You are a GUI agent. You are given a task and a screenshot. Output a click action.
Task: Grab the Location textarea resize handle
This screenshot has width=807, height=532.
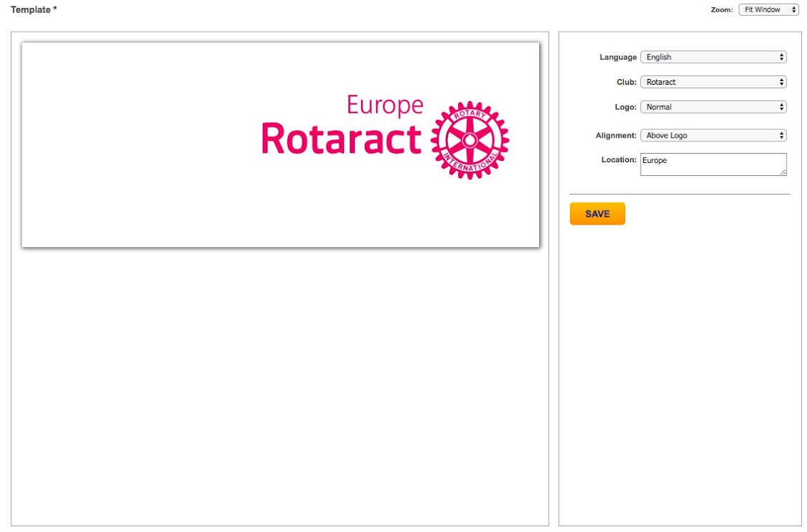(x=783, y=172)
